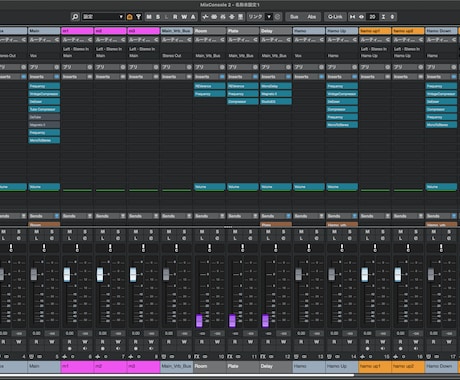Click the round icon right of リンク dropdown
460x380 pixels.
[x=277, y=17]
